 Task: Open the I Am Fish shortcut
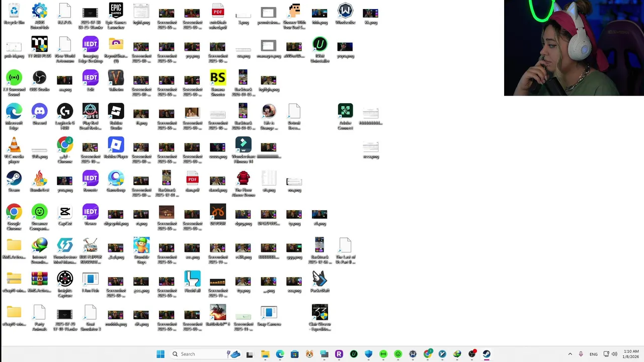[x=90, y=282]
